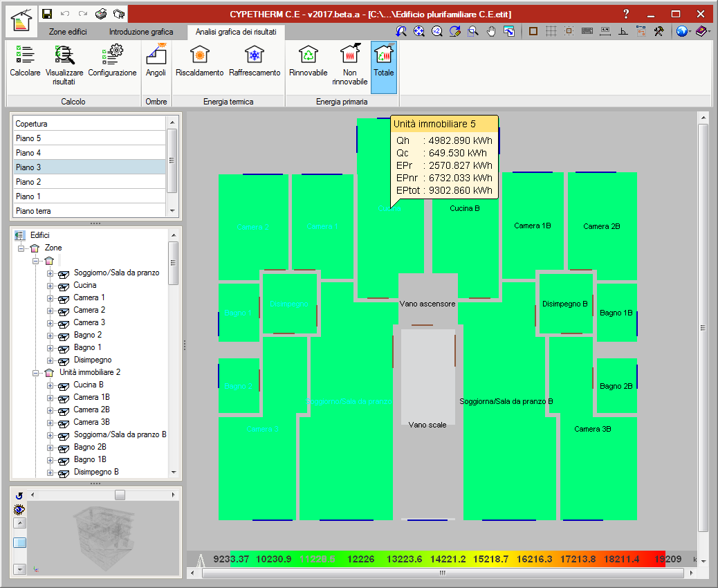Redo the last undone action
The height and width of the screenshot is (588, 718).
(82, 15)
